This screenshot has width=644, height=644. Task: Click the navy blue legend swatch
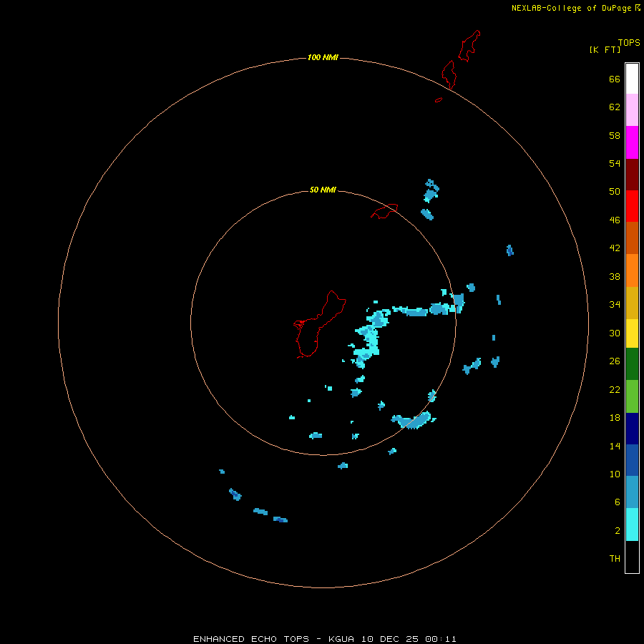pos(632,429)
